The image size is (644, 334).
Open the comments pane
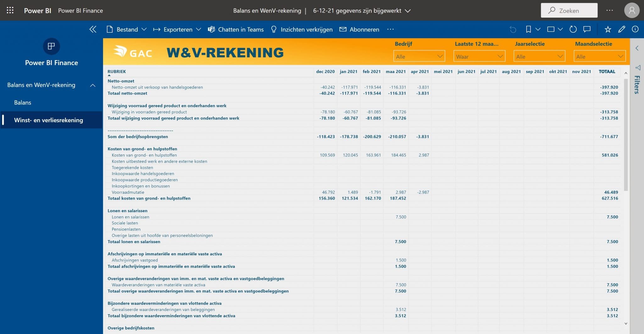tap(587, 29)
